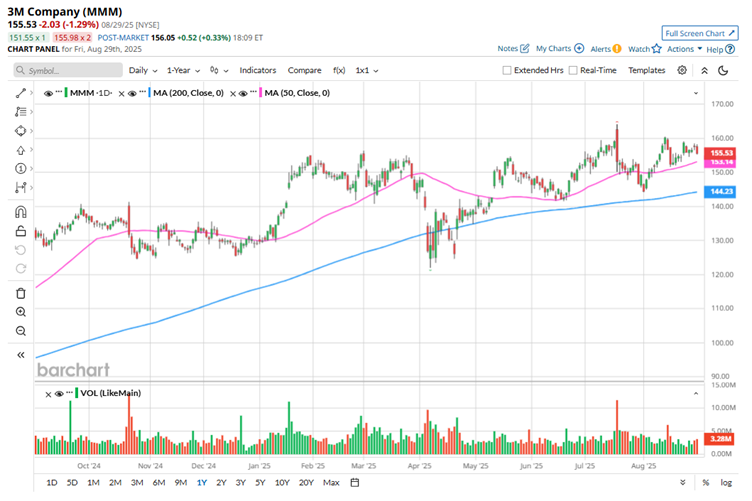Switch the axis to percent scale
The height and width of the screenshot is (501, 752).
click(x=705, y=482)
